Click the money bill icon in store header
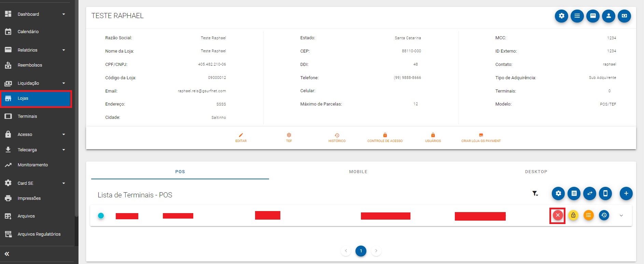 point(624,16)
